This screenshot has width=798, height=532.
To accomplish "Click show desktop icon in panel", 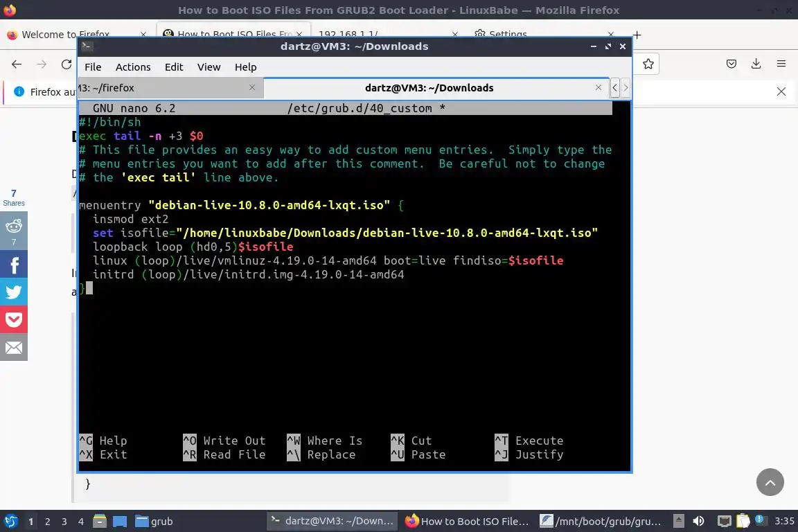I will (x=120, y=522).
